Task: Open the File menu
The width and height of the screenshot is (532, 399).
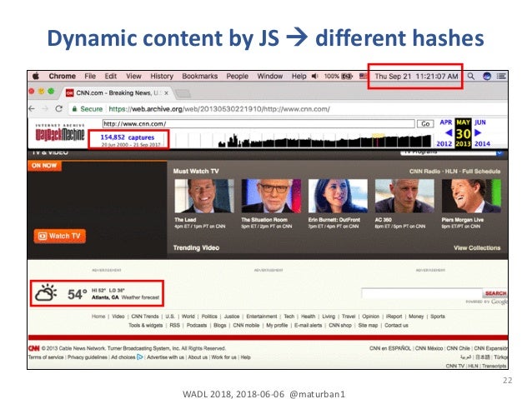Action: tap(90, 77)
